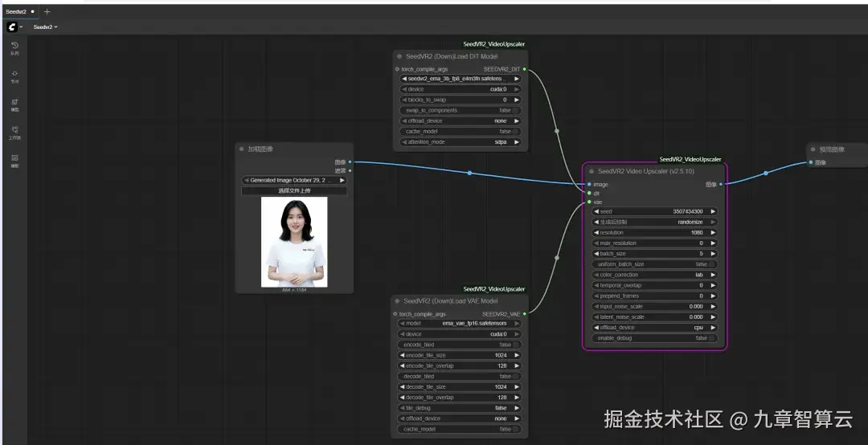This screenshot has height=445, width=868.
Task: Decrease encode_tile_size with its left arrow
Action: 403,355
